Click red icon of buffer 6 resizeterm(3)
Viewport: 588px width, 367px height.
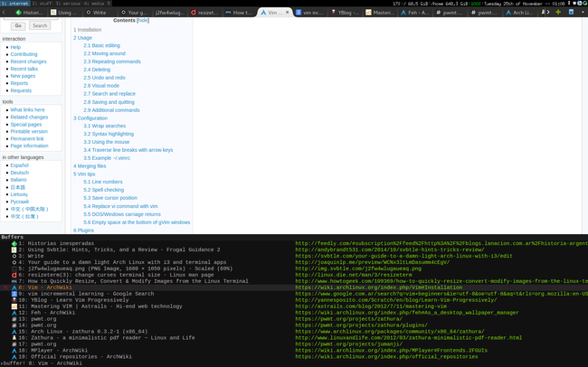tap(14, 275)
